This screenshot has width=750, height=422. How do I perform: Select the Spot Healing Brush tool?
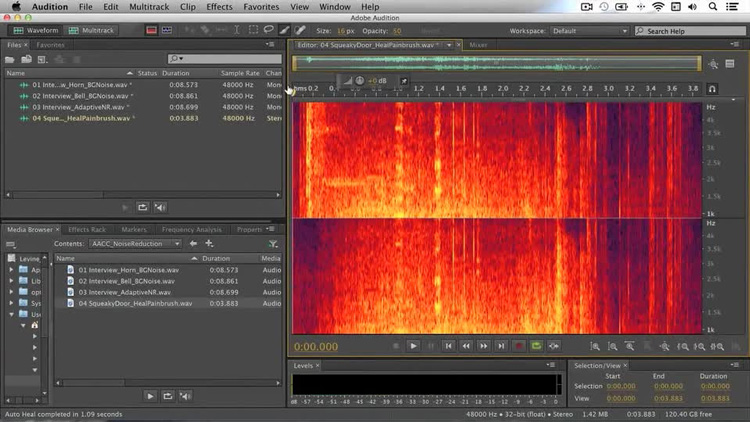(300, 30)
